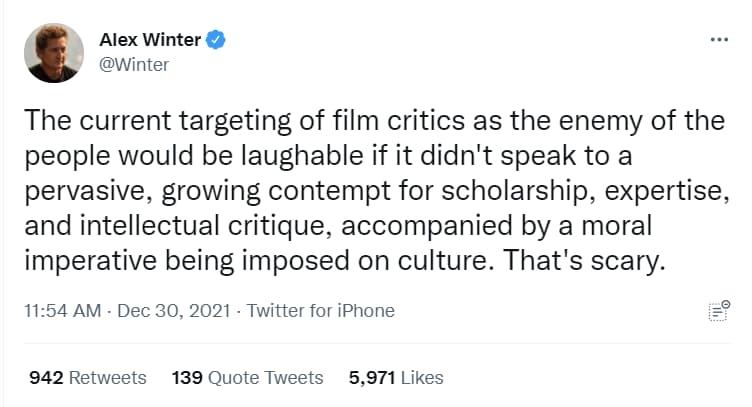The image size is (752, 407).
Task: Visit the @Winter handle
Action: click(134, 65)
